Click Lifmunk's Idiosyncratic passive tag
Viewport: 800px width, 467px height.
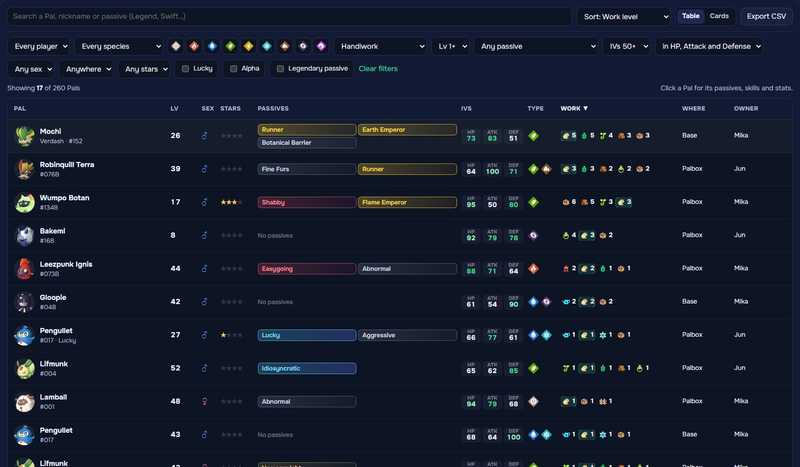coord(307,368)
